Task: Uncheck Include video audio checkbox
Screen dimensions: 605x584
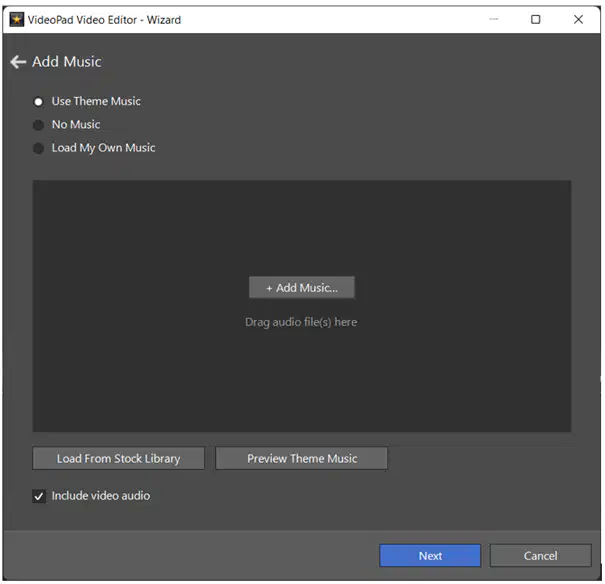Action: 39,496
